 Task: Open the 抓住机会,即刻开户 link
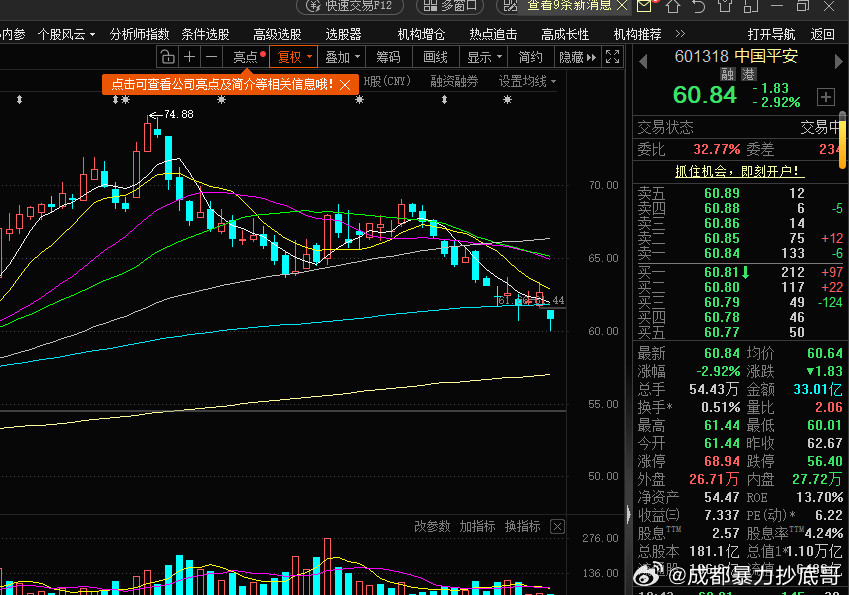(740, 172)
